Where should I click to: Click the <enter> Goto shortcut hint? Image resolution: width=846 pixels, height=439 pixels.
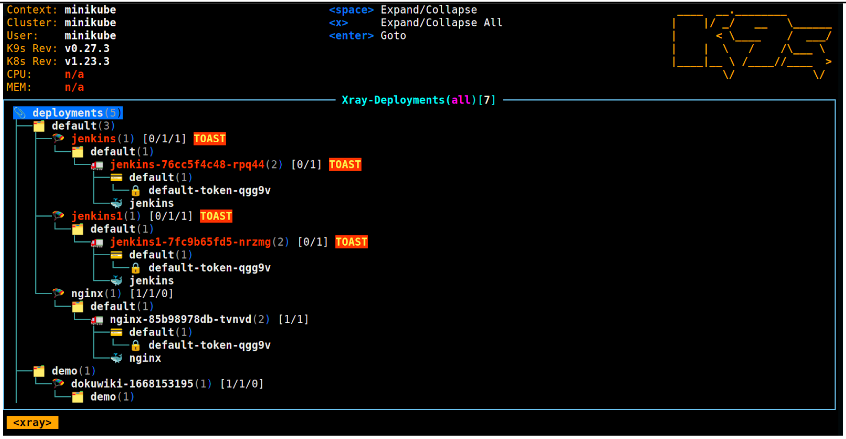coord(367,36)
